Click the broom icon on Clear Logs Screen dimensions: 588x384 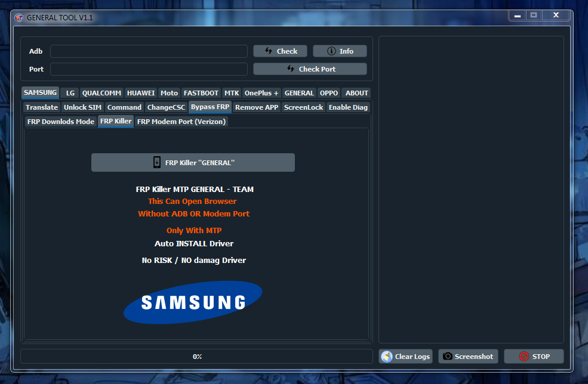(387, 357)
